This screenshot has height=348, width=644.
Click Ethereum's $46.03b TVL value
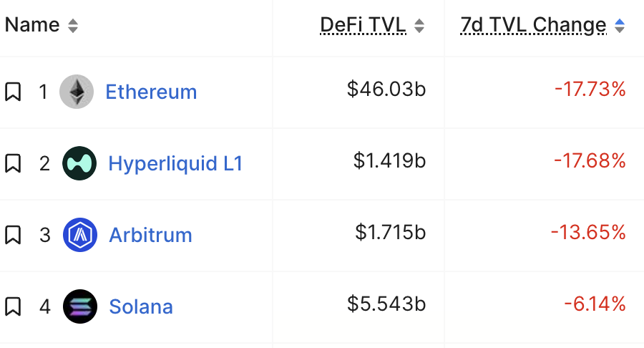pos(386,90)
